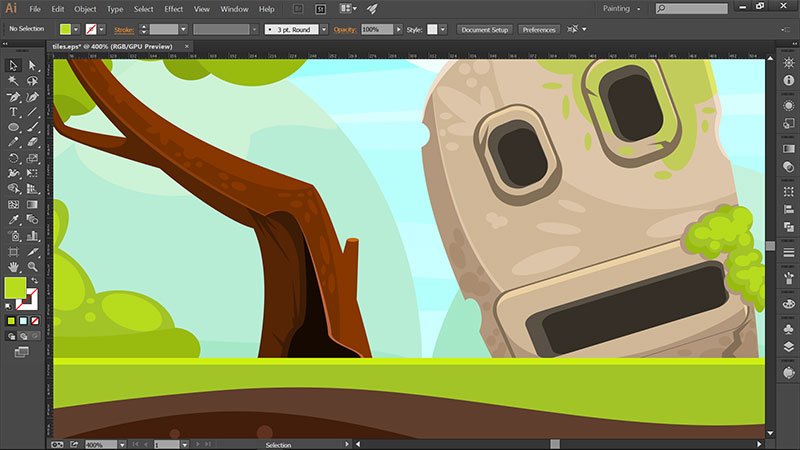Open the Window menu

coord(234,9)
